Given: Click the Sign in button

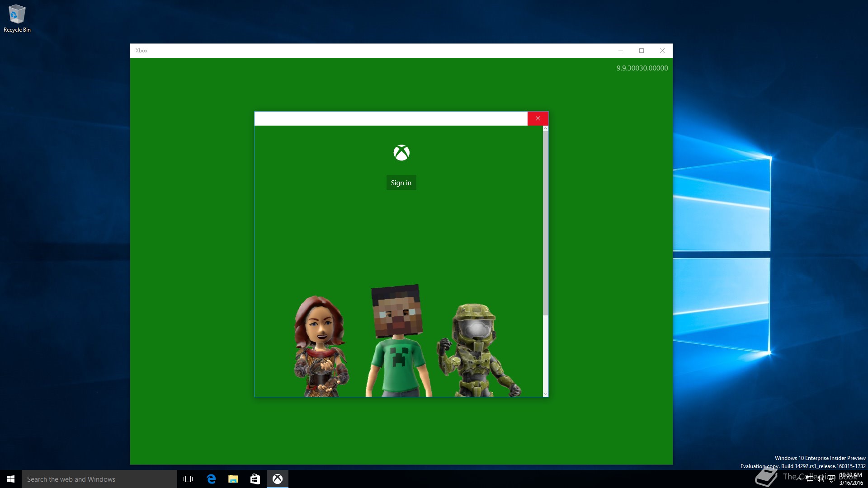Looking at the screenshot, I should pos(401,183).
